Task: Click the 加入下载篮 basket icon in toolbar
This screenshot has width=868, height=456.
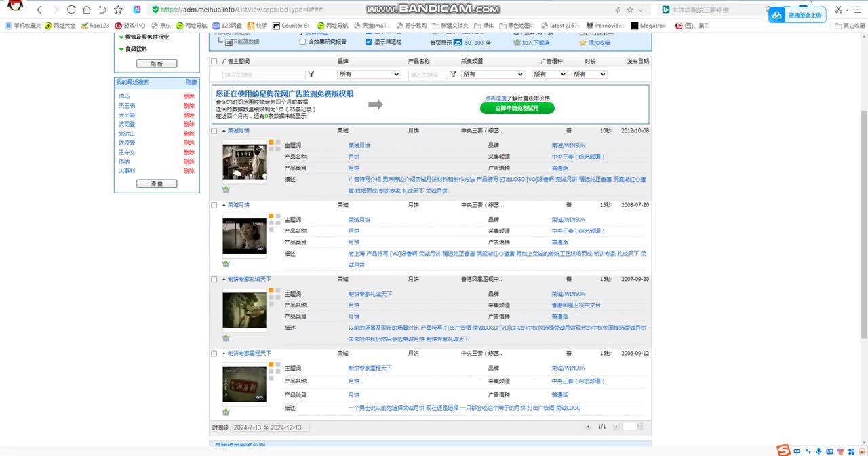Action: [517, 42]
